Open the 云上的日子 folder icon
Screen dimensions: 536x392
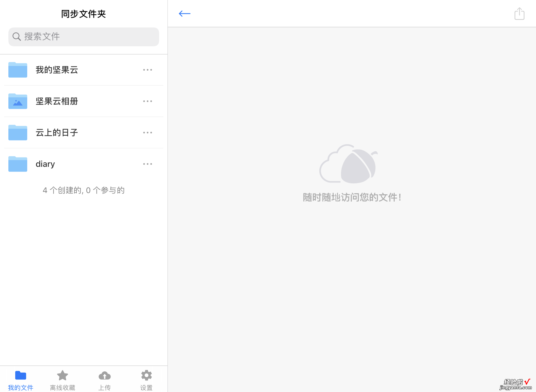tap(18, 133)
